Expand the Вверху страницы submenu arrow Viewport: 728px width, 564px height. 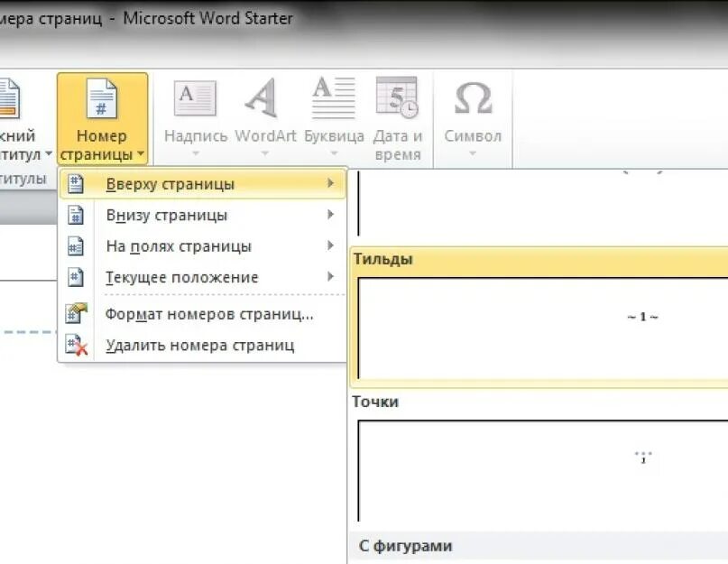[x=330, y=183]
